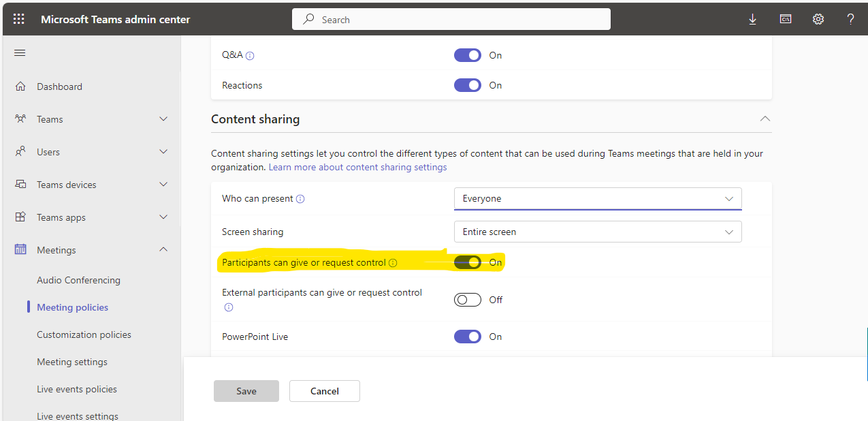Image resolution: width=868 pixels, height=421 pixels.
Task: Click the Meetings calendar icon
Action: (20, 250)
